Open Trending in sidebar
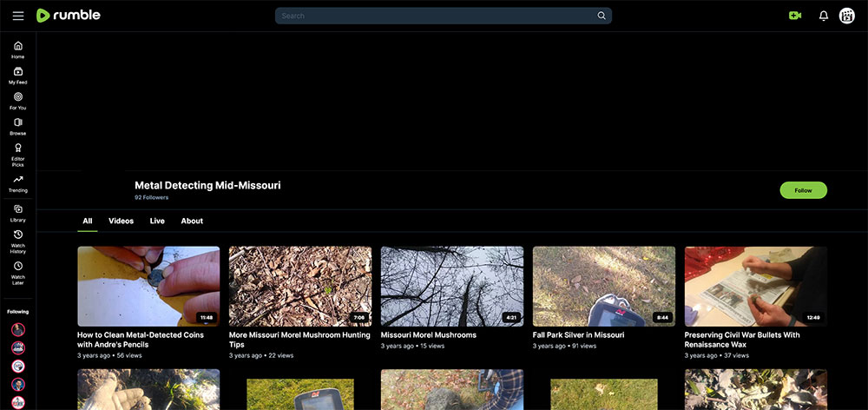This screenshot has height=410, width=868. 17,184
